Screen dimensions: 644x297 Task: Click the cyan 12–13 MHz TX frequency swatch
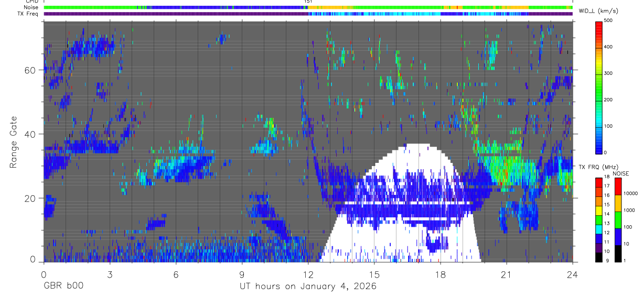(598, 229)
